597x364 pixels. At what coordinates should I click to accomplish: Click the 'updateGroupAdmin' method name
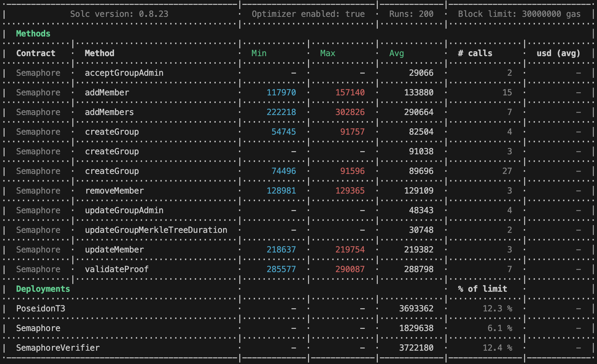click(x=124, y=210)
